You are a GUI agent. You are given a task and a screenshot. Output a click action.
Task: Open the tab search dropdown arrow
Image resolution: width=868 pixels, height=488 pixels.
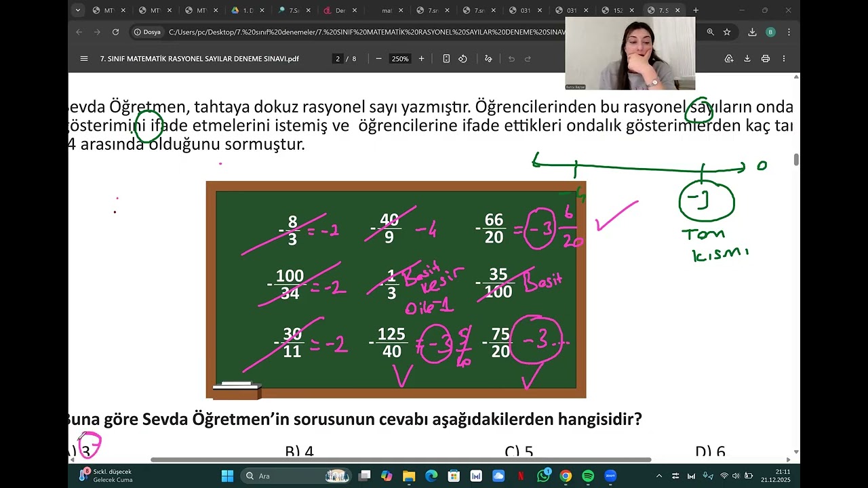coord(78,10)
